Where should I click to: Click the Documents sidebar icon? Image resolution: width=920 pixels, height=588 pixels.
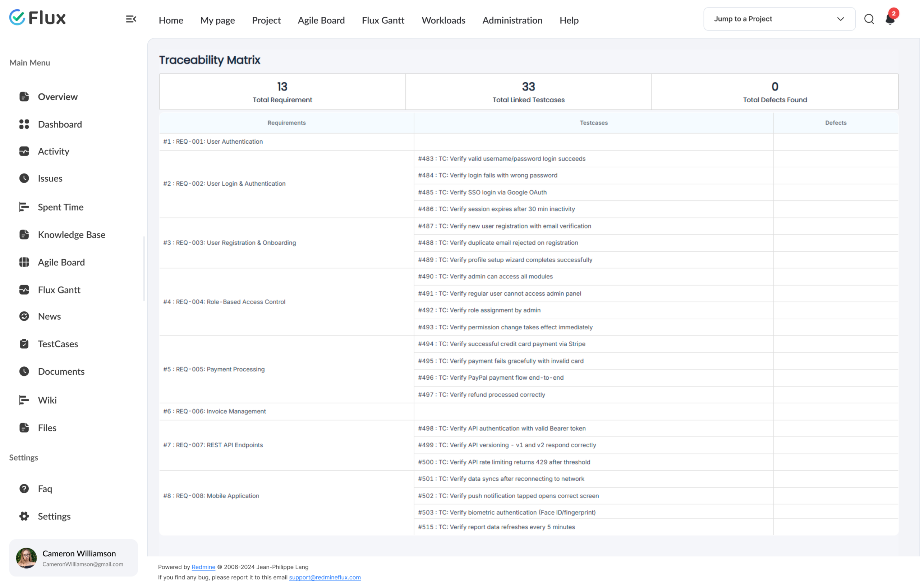[x=24, y=371]
